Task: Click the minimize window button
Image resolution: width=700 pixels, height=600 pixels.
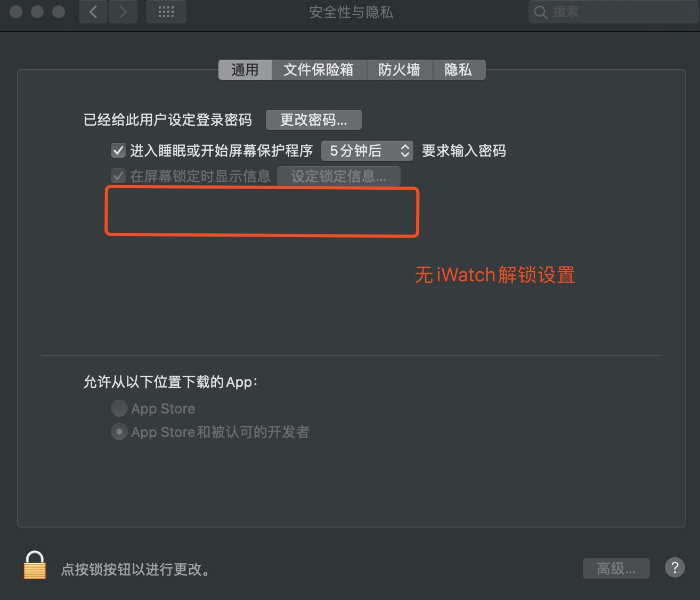Action: (x=37, y=12)
